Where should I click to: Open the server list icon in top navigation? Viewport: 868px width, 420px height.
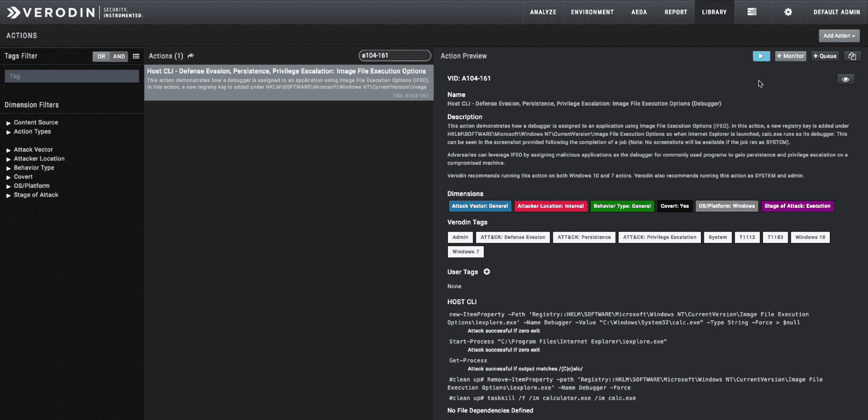click(752, 12)
